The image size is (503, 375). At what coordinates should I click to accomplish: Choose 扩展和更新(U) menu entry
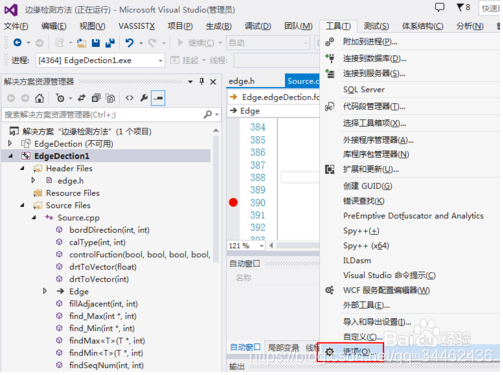click(x=371, y=169)
